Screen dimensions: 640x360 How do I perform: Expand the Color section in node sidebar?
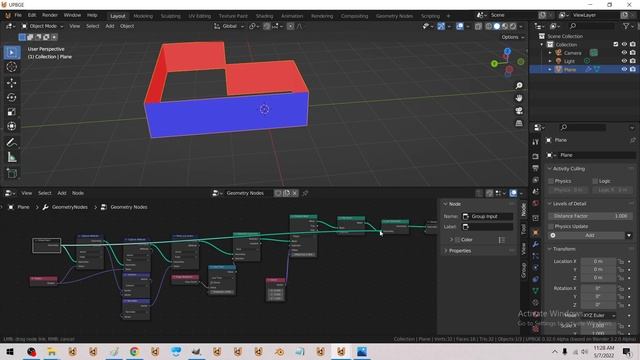click(x=451, y=240)
